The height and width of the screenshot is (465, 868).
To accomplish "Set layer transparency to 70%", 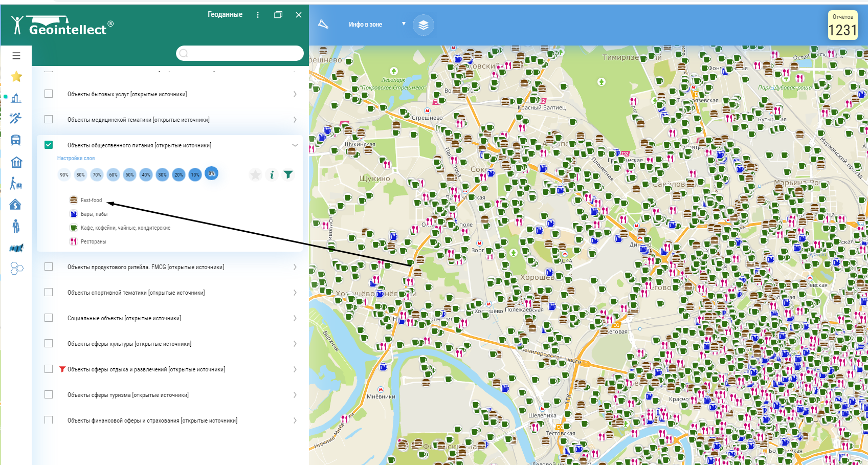I will point(97,174).
